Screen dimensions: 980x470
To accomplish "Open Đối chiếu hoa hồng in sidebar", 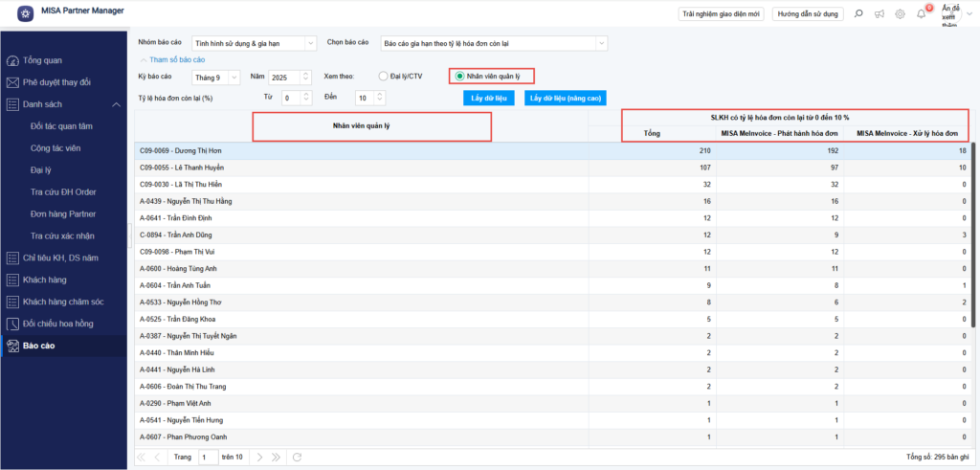I will point(63,324).
